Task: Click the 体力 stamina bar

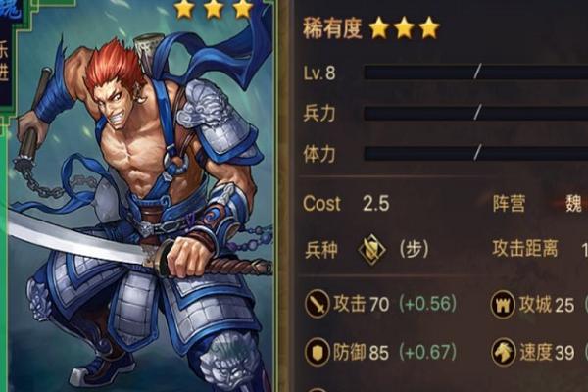Action: tap(475, 154)
